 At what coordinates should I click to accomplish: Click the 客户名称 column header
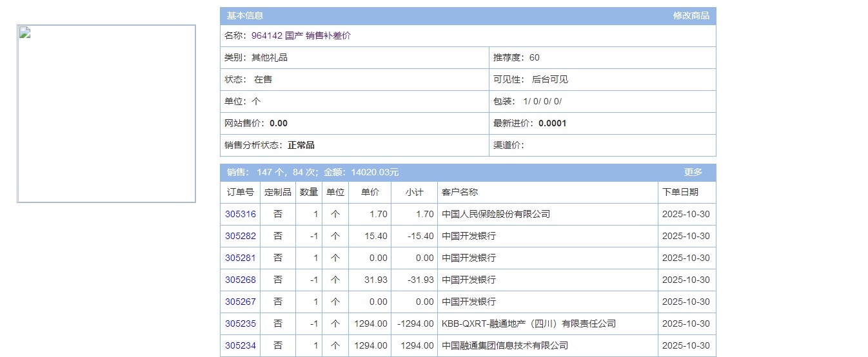[x=460, y=192]
